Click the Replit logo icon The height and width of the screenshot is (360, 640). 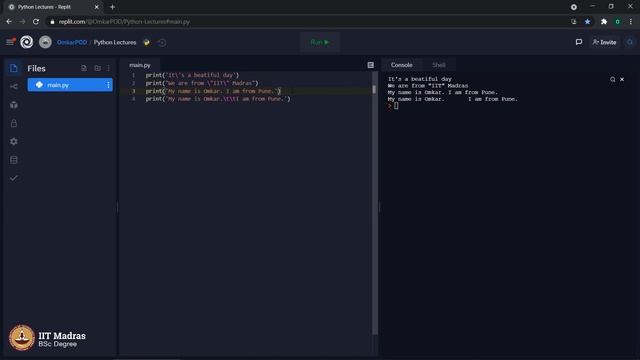(x=27, y=42)
